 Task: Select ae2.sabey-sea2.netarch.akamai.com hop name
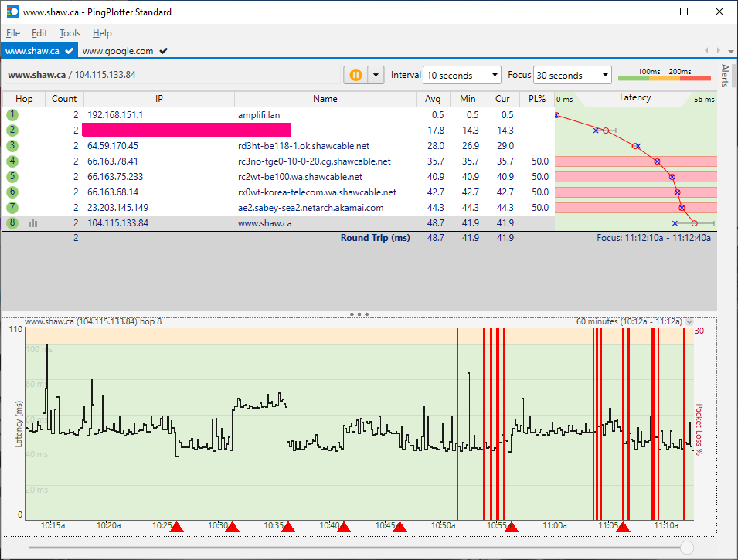[x=311, y=208]
